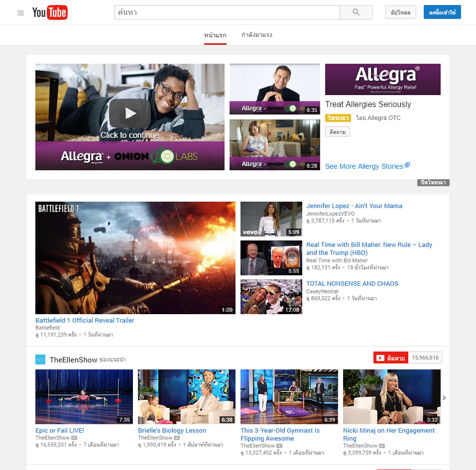Open the Nicki Minaj engagement ring thumbnail
Image resolution: width=476 pixels, height=470 pixels.
click(x=391, y=396)
